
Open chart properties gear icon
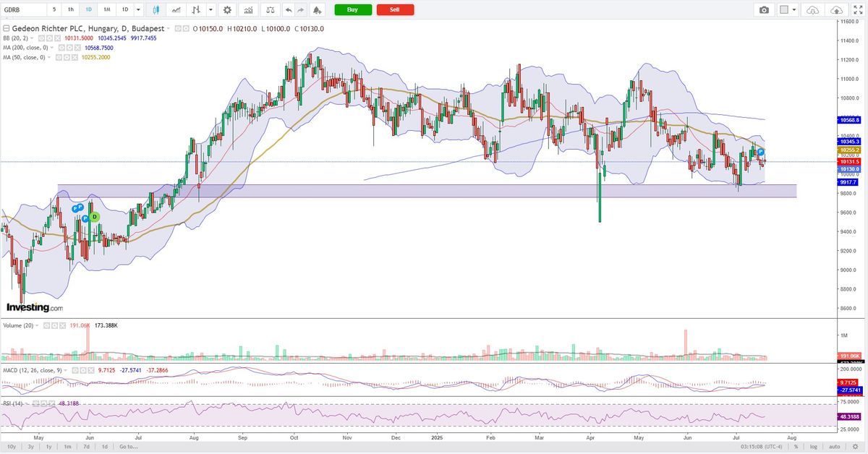pyautogui.click(x=228, y=10)
